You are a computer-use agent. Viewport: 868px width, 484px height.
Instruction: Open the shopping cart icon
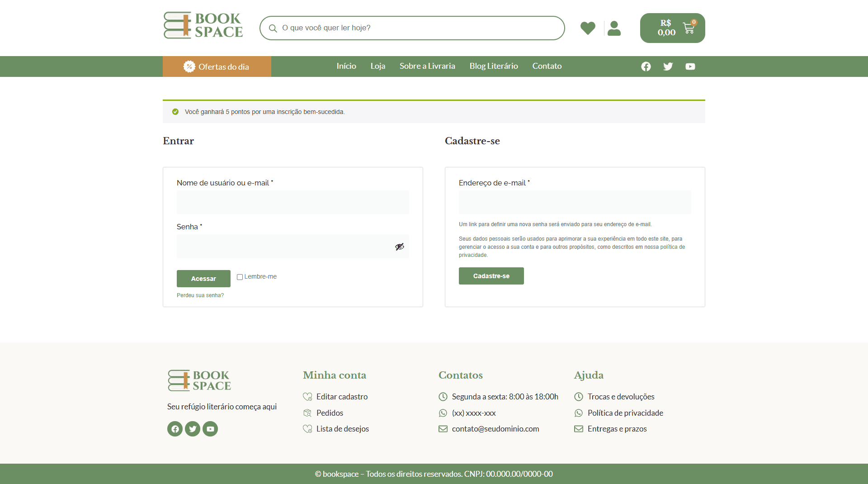click(x=689, y=28)
